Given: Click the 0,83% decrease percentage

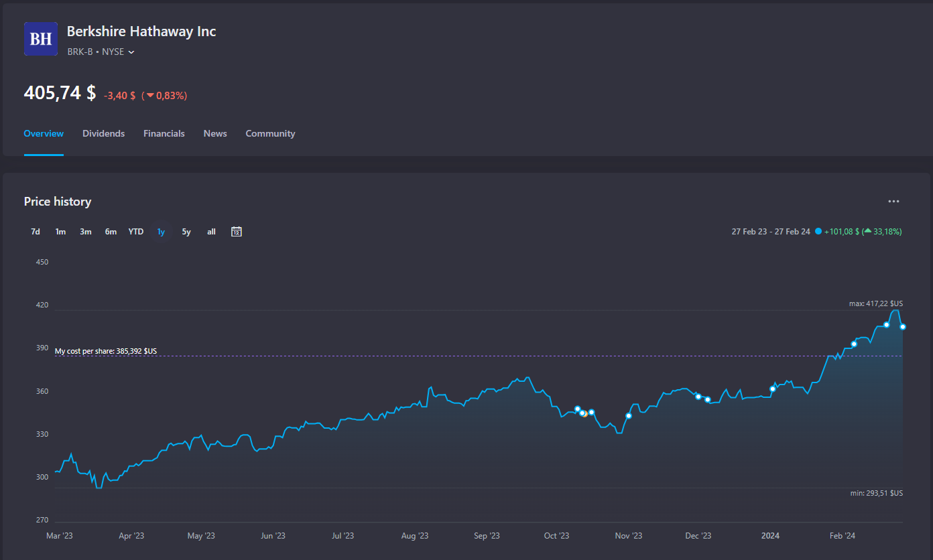Looking at the screenshot, I should (166, 96).
